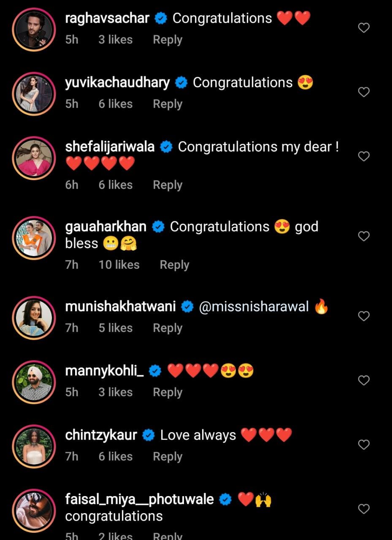Screen dimensions: 392x540
Task: Open the @missnisharawal mention
Action: [254, 307]
